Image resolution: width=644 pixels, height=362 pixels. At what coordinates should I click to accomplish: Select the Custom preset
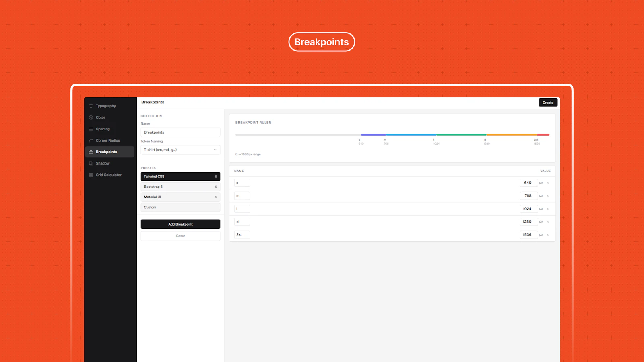pos(180,208)
